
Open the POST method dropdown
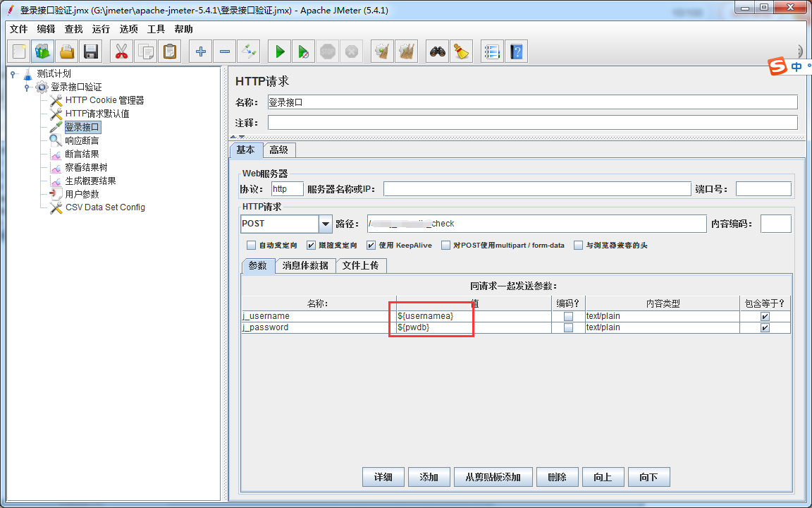coord(325,224)
